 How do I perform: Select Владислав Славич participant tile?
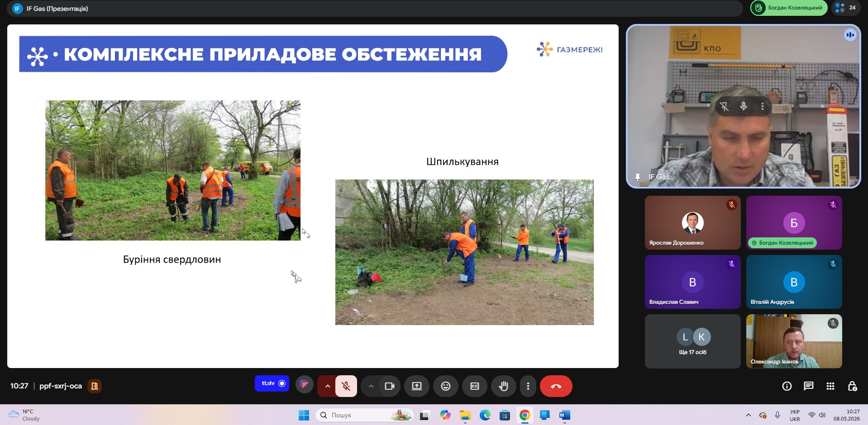point(692,282)
